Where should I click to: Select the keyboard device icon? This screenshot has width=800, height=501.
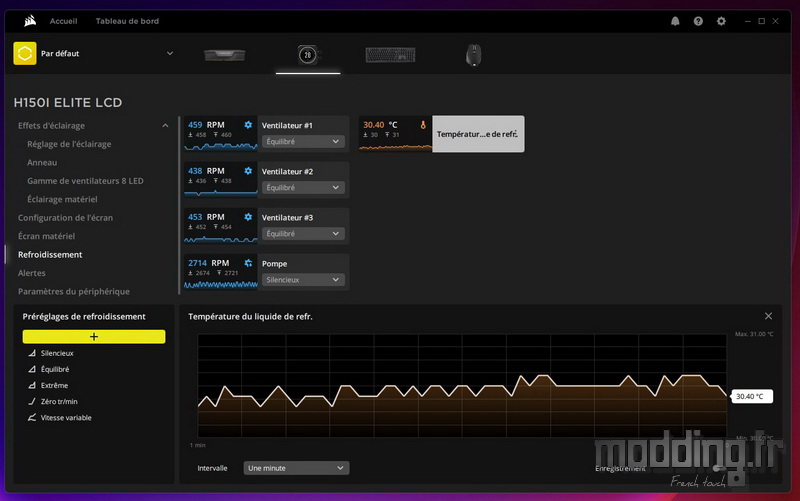390,55
